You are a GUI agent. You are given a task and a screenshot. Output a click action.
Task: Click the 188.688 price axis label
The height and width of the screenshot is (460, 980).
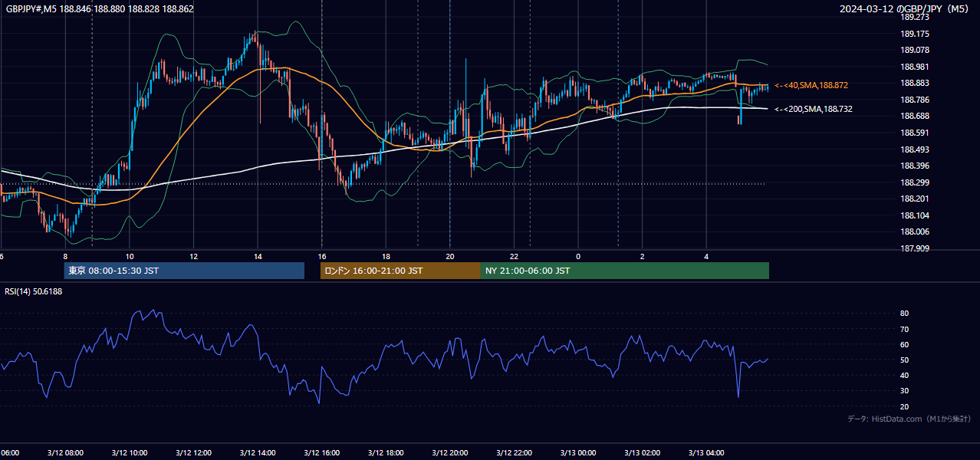[914, 116]
